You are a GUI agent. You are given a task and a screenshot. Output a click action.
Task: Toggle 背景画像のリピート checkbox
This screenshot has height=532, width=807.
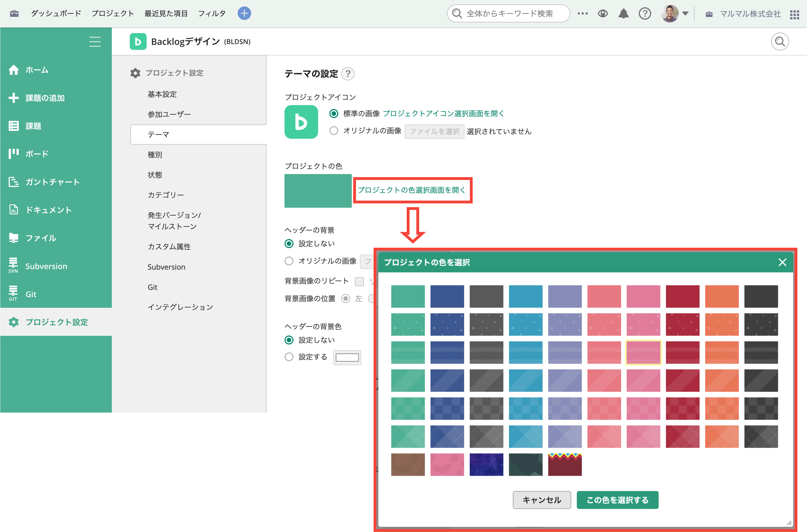pos(359,281)
